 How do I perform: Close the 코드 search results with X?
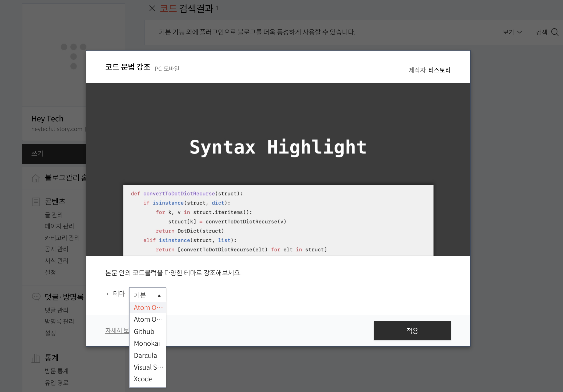pyautogui.click(x=152, y=9)
